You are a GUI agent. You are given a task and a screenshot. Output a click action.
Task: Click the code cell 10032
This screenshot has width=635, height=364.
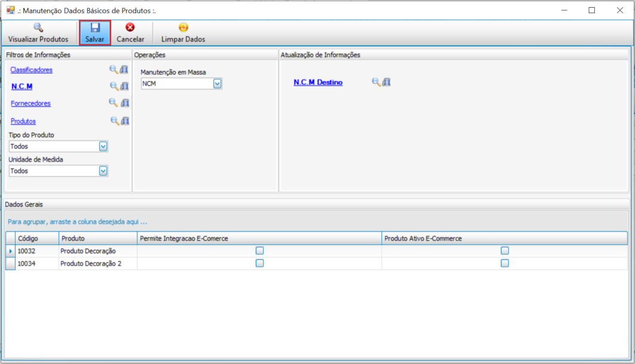37,251
